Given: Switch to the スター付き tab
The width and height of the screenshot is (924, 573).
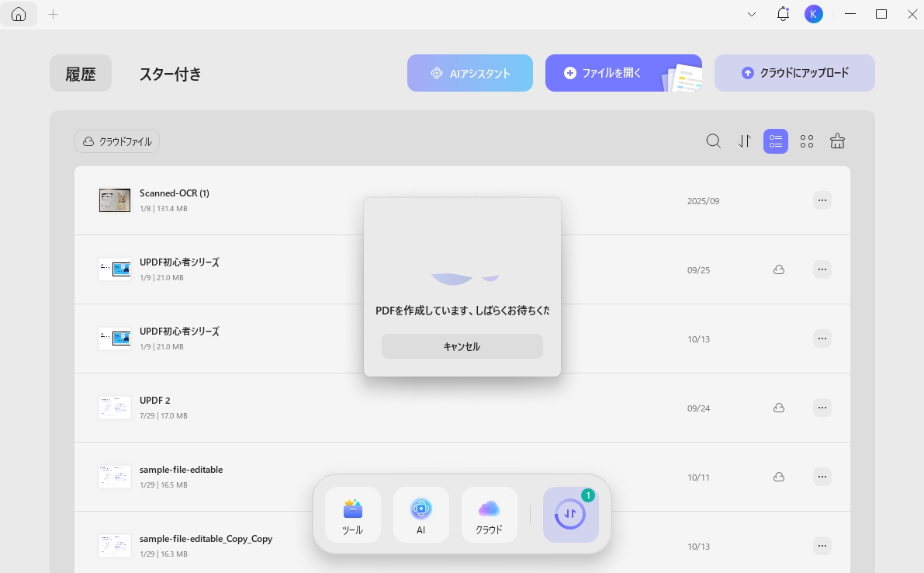Looking at the screenshot, I should (x=171, y=74).
